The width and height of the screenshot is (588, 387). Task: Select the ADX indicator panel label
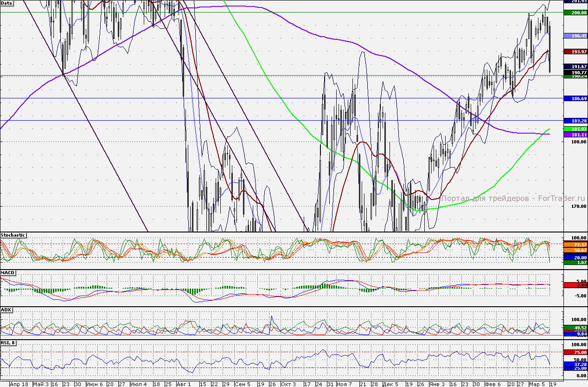tap(6, 309)
